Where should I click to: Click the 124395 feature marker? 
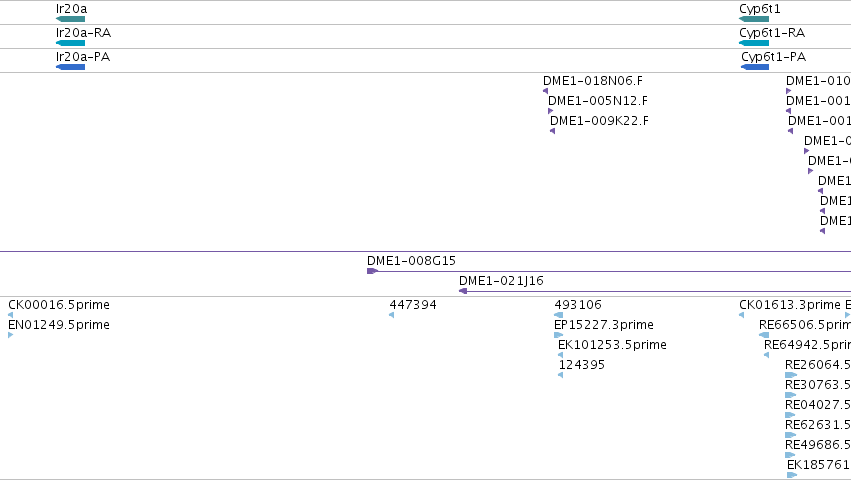pos(560,375)
